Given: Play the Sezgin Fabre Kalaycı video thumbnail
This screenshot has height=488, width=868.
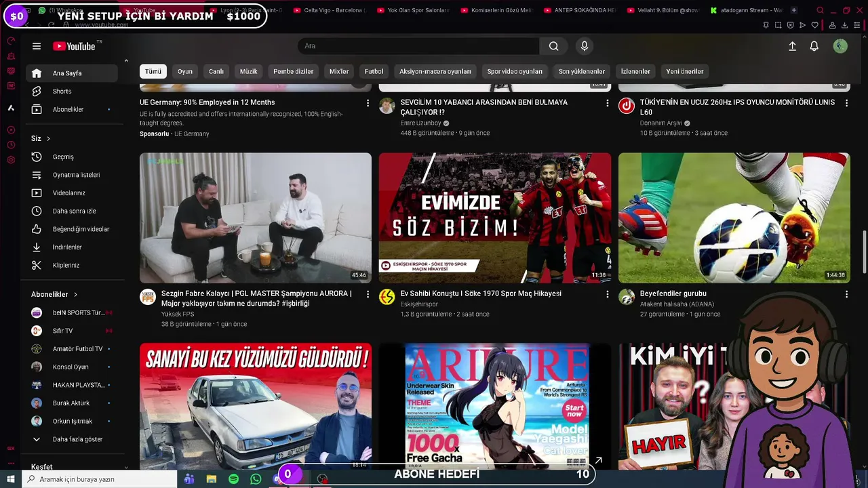Looking at the screenshot, I should click(x=256, y=218).
